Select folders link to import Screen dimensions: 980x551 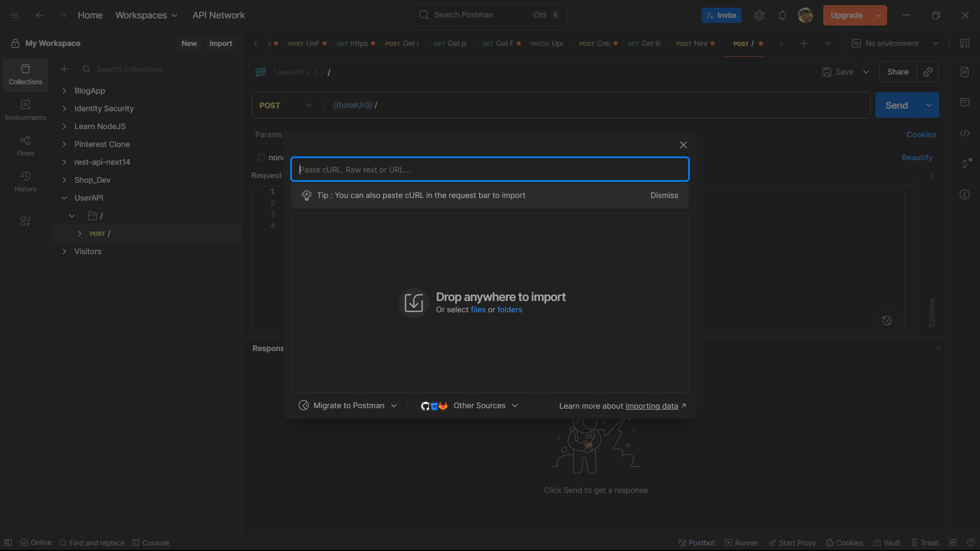(x=510, y=310)
